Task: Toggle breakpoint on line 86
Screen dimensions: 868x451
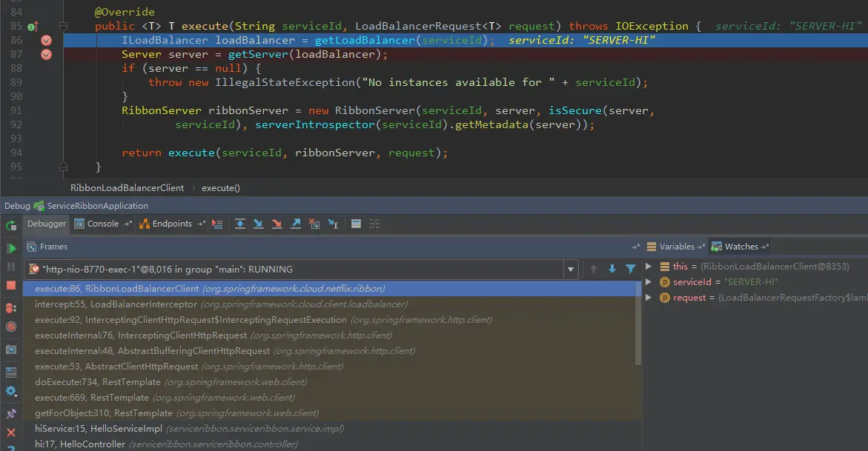Action: (47, 41)
